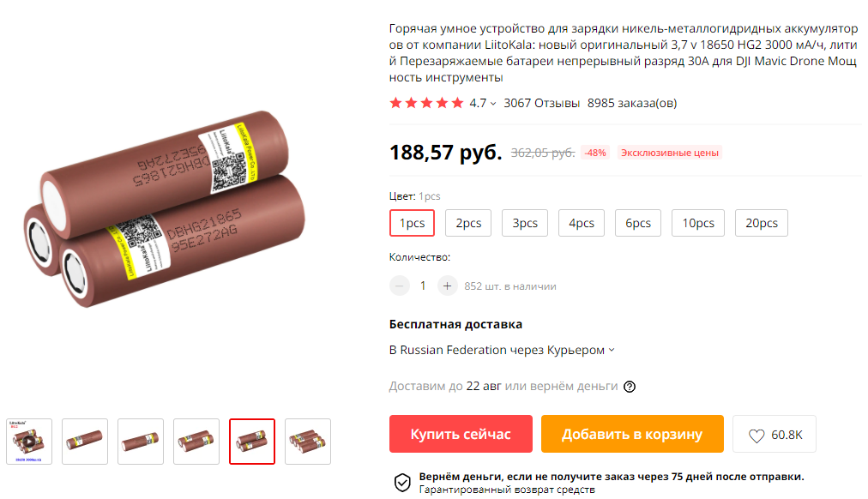Viewport: 868px width, 499px height.
Task: Click the shield money-back guarantee icon
Action: tap(402, 483)
